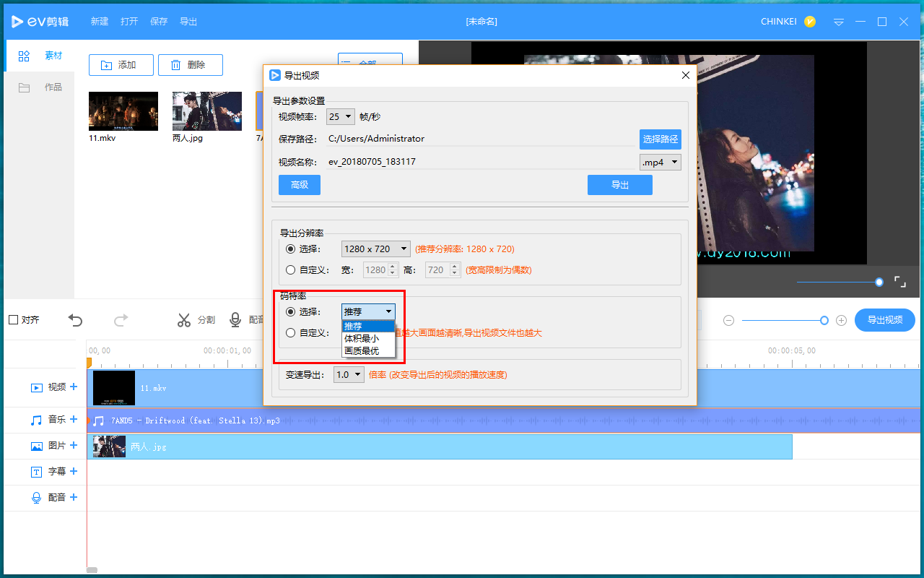
Task: Open the video frame rate dropdown
Action: [341, 116]
